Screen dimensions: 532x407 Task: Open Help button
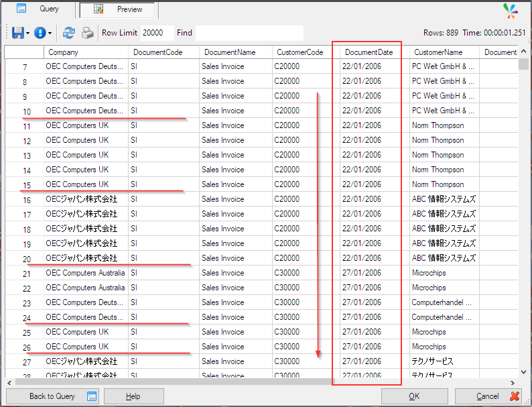pos(134,396)
